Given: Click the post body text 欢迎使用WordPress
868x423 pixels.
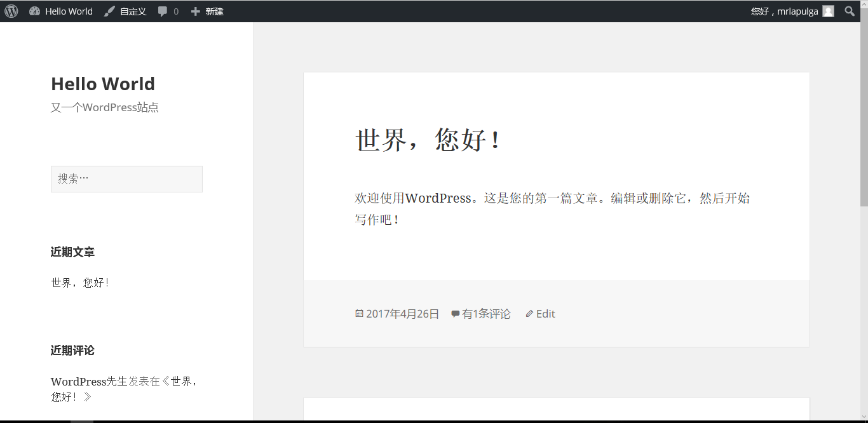Looking at the screenshot, I should [413, 198].
